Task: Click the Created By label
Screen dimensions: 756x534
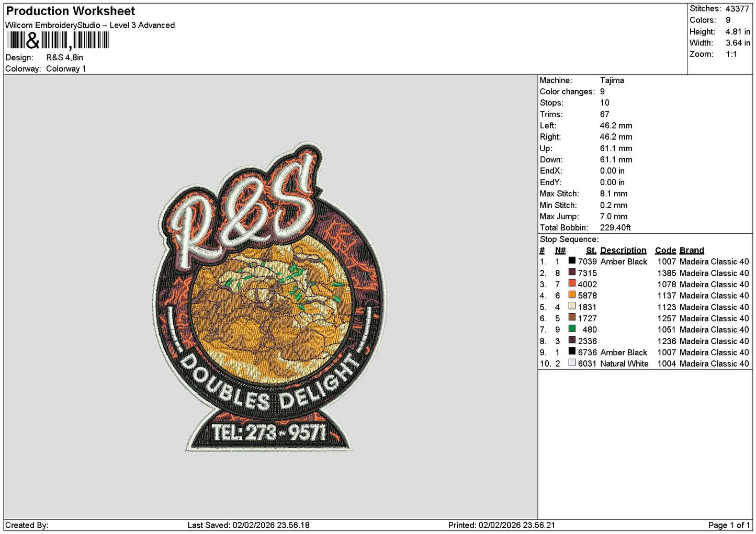Action: click(x=27, y=525)
